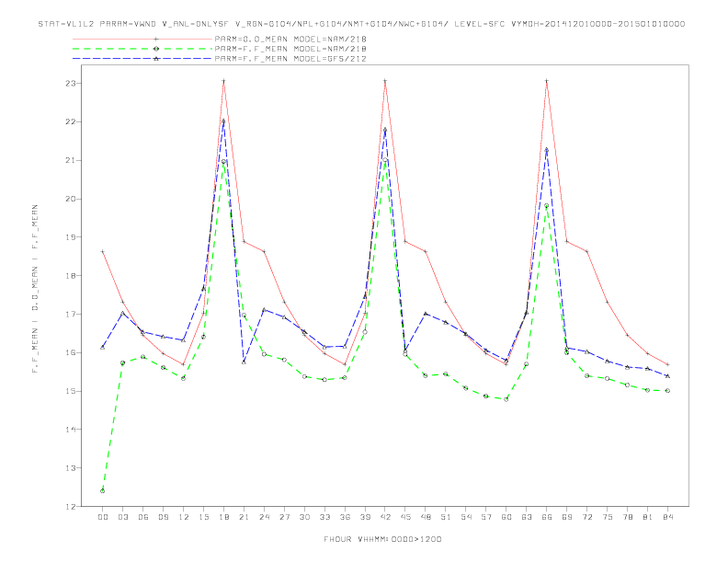Click the chart title starting STAT=VL1L2
This screenshot has height=563, width=728.
(361, 24)
